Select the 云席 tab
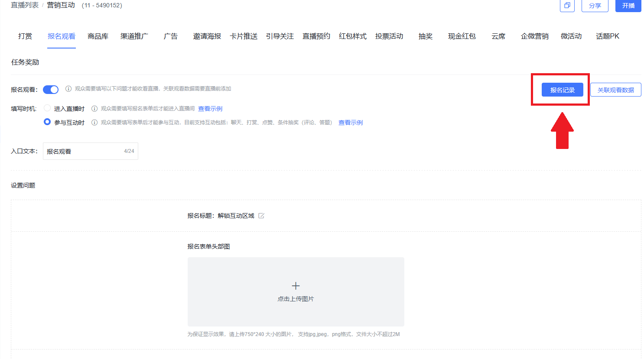 [x=498, y=36]
